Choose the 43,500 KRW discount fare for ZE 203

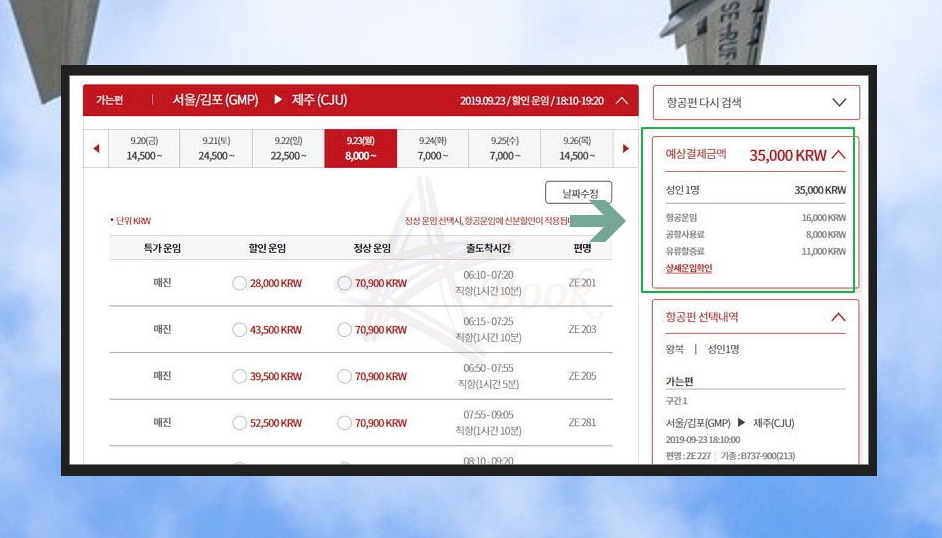[x=240, y=330]
